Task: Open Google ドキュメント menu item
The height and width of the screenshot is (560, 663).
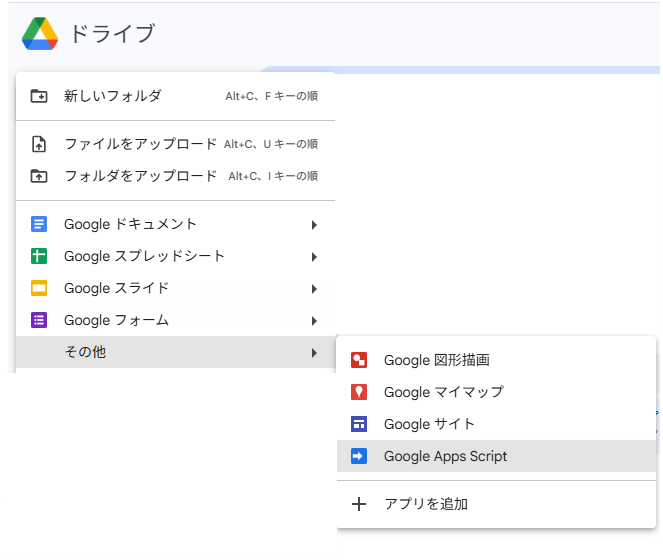Action: point(175,224)
